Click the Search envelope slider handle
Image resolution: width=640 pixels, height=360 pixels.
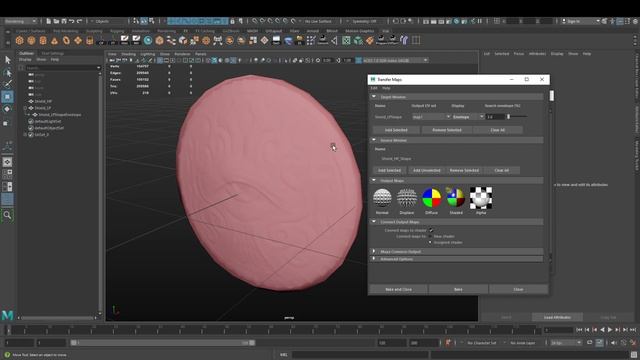coord(509,117)
